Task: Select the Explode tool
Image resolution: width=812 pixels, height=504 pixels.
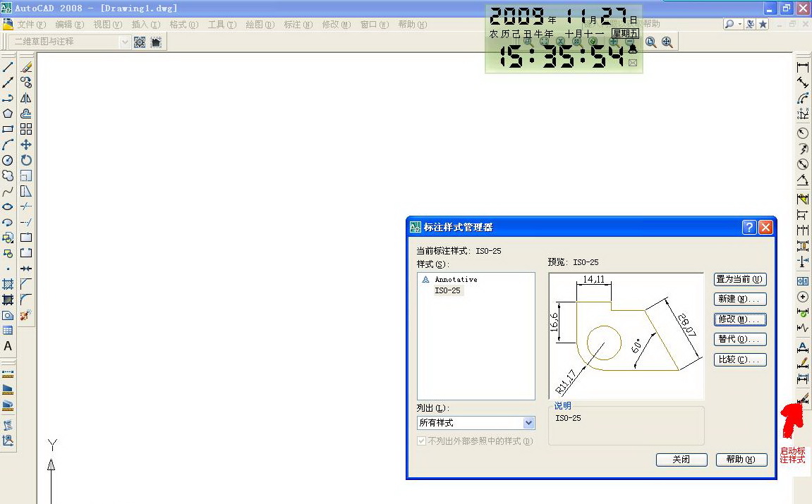Action: click(26, 314)
